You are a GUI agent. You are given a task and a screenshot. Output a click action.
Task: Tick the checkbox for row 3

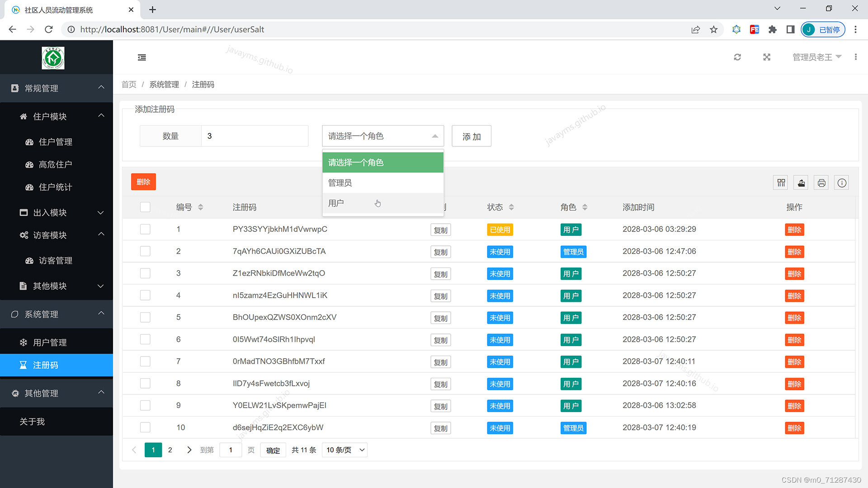[x=145, y=273]
